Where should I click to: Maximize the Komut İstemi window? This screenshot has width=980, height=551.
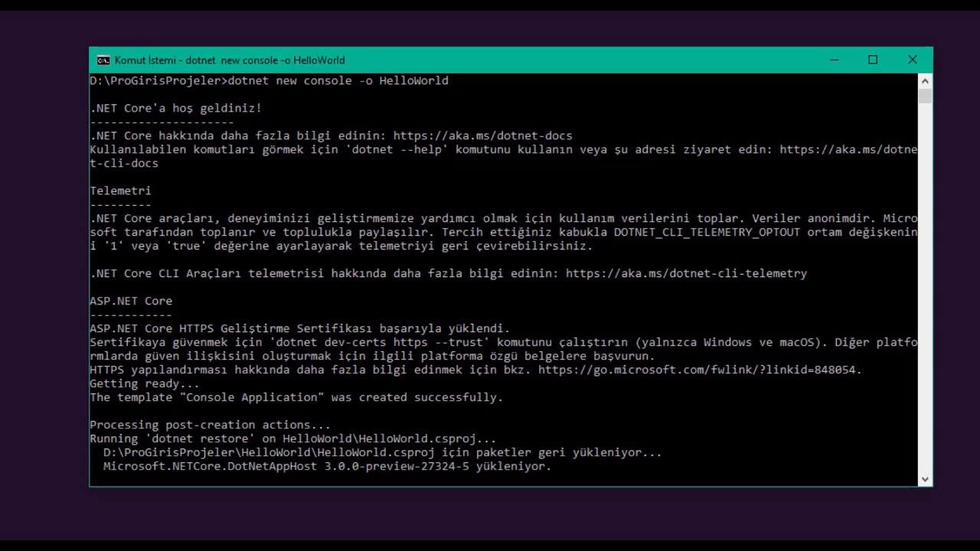(873, 60)
